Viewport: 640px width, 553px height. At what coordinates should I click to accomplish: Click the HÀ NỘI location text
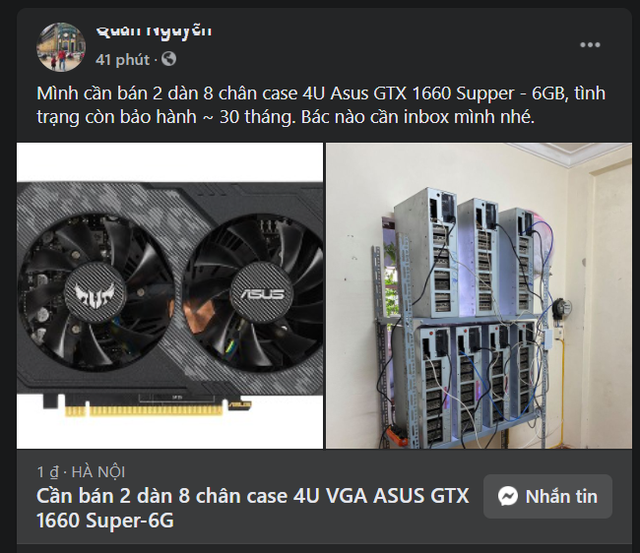98,472
